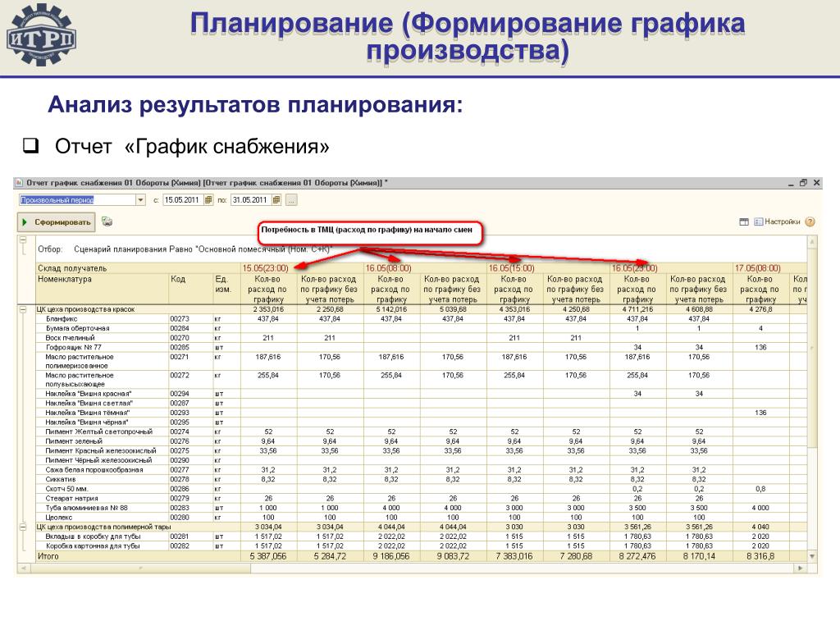The image size is (840, 630).
Task: Select row Наклейка "Вишня красная"
Action: [x=89, y=394]
